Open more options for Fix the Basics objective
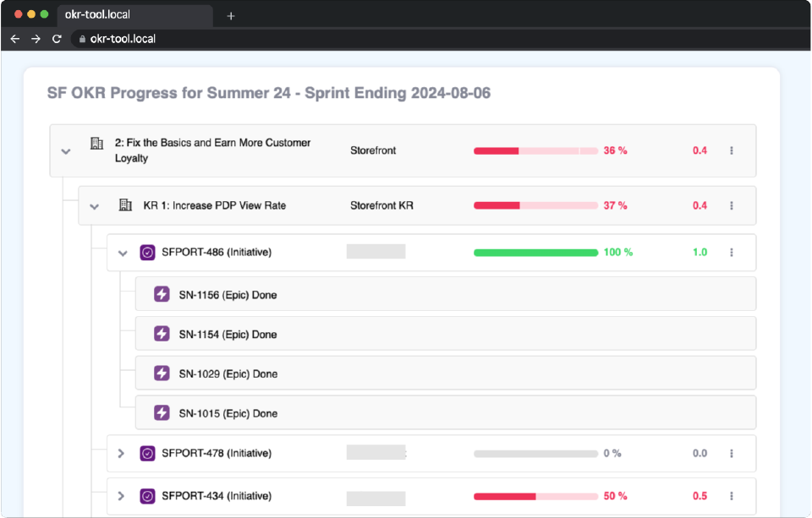The image size is (812, 518). coord(731,150)
